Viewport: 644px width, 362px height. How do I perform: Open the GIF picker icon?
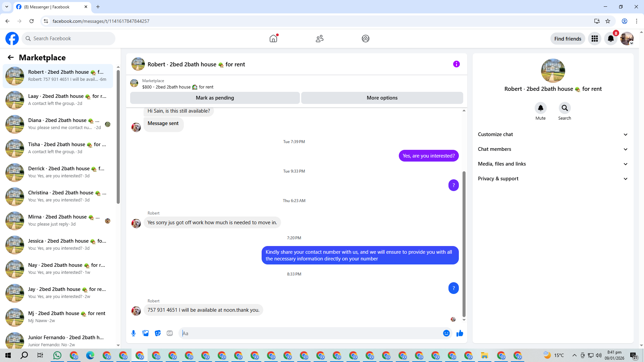click(x=170, y=333)
